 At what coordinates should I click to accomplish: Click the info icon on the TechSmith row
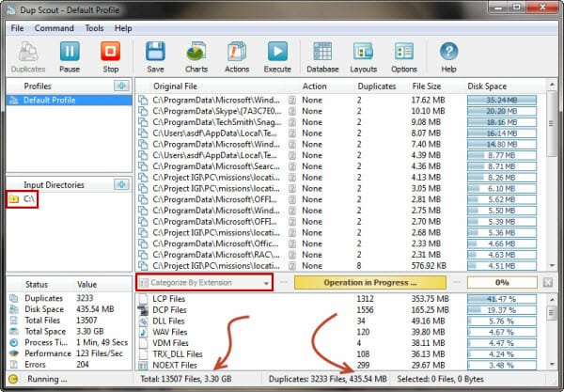click(292, 122)
